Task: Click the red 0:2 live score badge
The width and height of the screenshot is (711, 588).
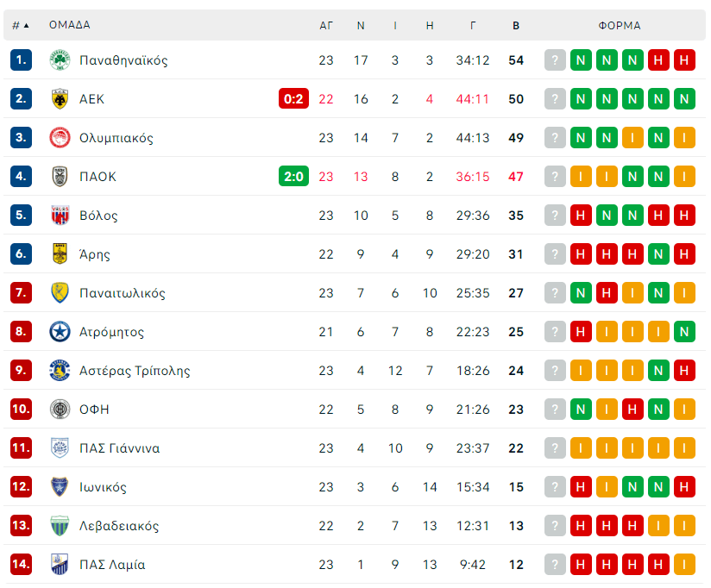Action: (x=293, y=99)
